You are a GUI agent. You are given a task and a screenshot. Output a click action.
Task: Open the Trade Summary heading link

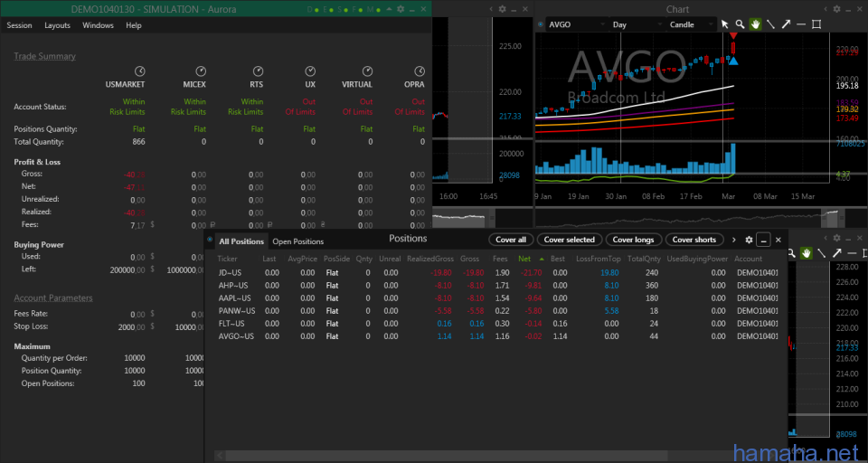tap(45, 56)
